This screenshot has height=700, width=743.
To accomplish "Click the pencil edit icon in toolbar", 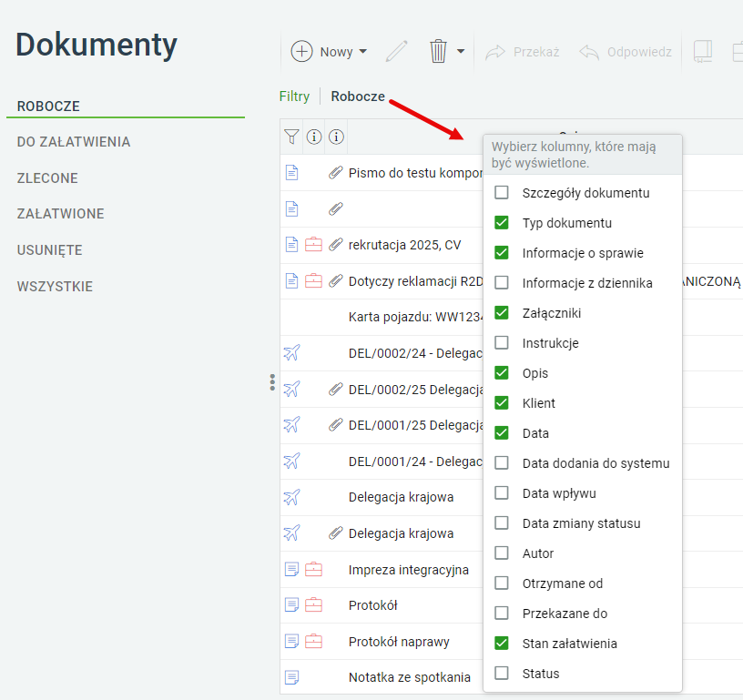I will click(x=397, y=51).
